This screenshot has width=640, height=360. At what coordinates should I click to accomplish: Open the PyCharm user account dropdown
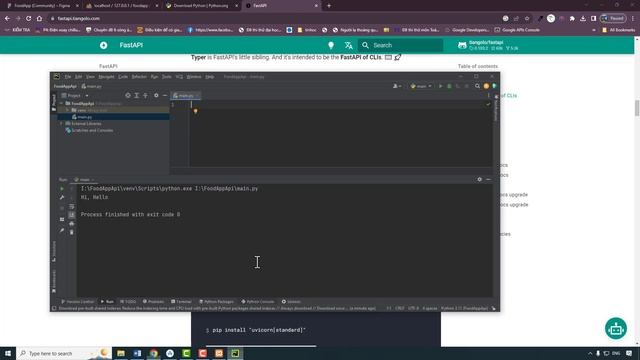[x=397, y=86]
